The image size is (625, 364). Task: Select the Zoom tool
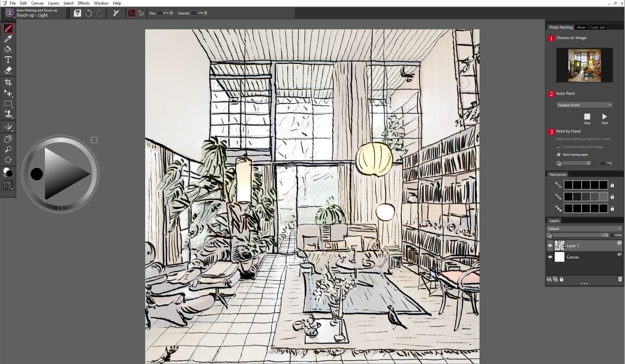[x=8, y=149]
